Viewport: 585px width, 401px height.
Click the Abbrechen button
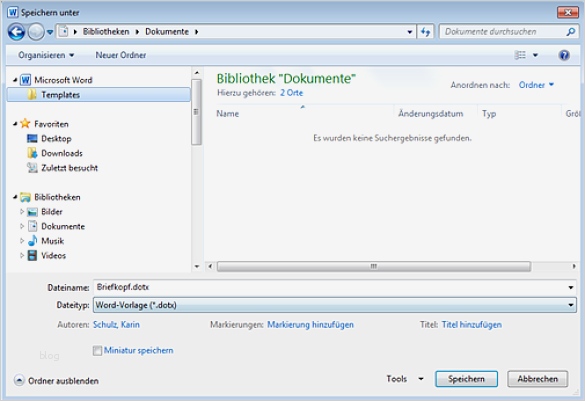point(537,379)
